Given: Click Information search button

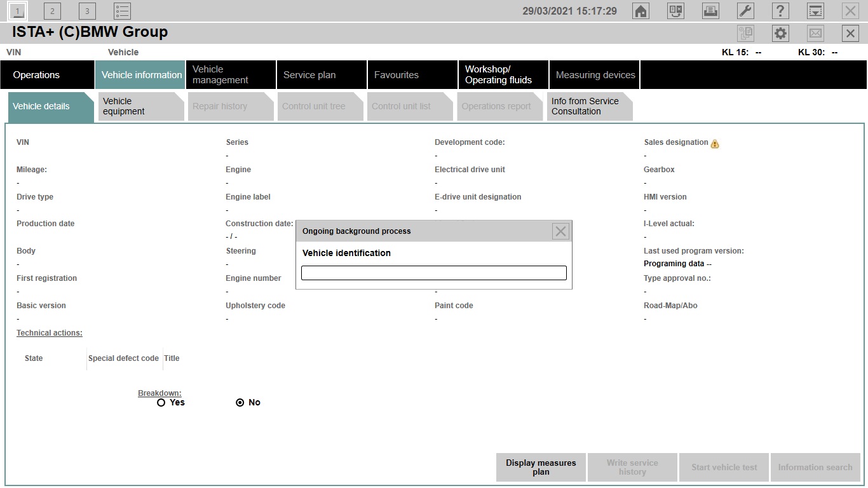Looking at the screenshot, I should tap(815, 467).
